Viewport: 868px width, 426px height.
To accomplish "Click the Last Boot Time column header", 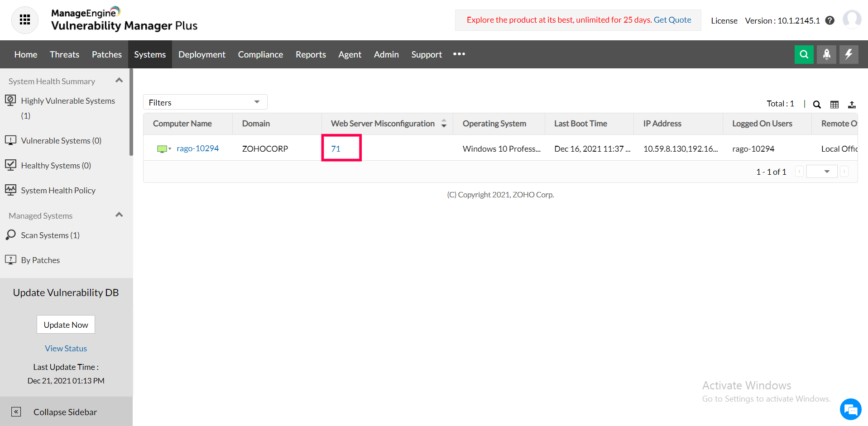I will coord(580,124).
